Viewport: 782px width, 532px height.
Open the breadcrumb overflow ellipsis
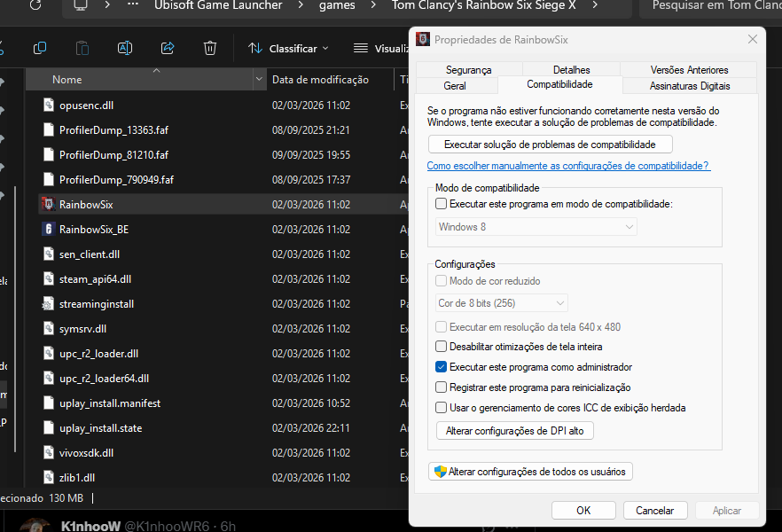tap(133, 4)
